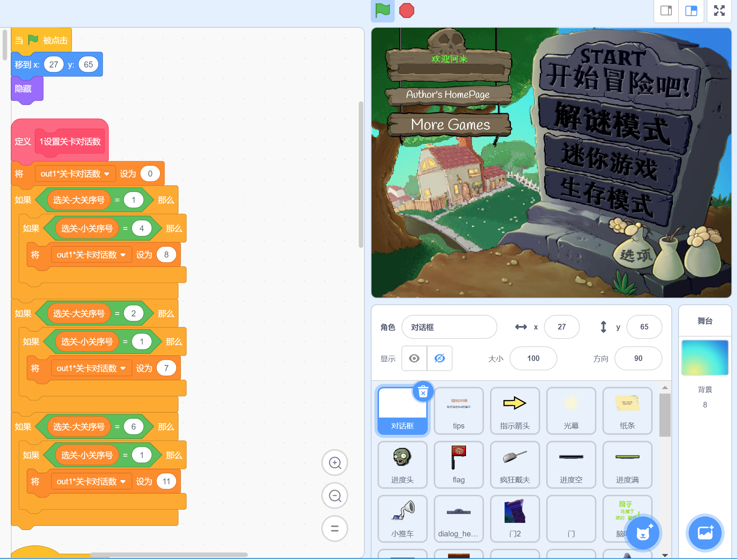Edit the sprite name field 对话框
This screenshot has height=560, width=737.
449,327
